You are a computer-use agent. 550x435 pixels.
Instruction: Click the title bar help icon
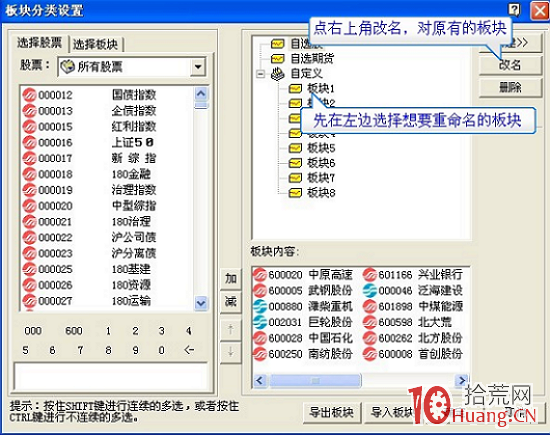click(x=515, y=10)
